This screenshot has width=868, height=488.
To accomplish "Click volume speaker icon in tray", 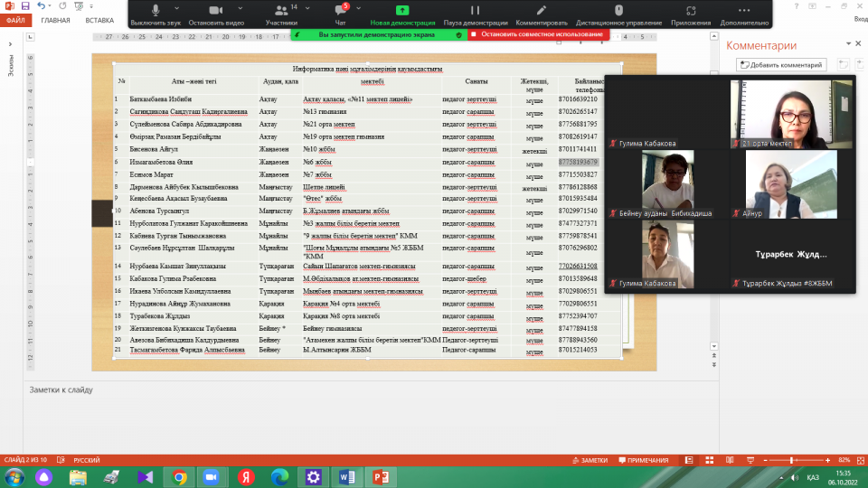I will click(795, 477).
